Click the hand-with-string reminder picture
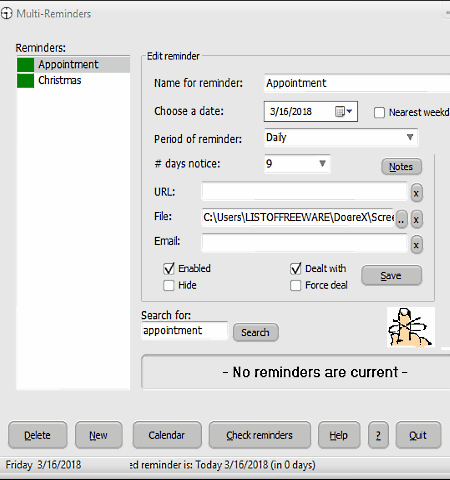The width and height of the screenshot is (450, 480). click(411, 327)
